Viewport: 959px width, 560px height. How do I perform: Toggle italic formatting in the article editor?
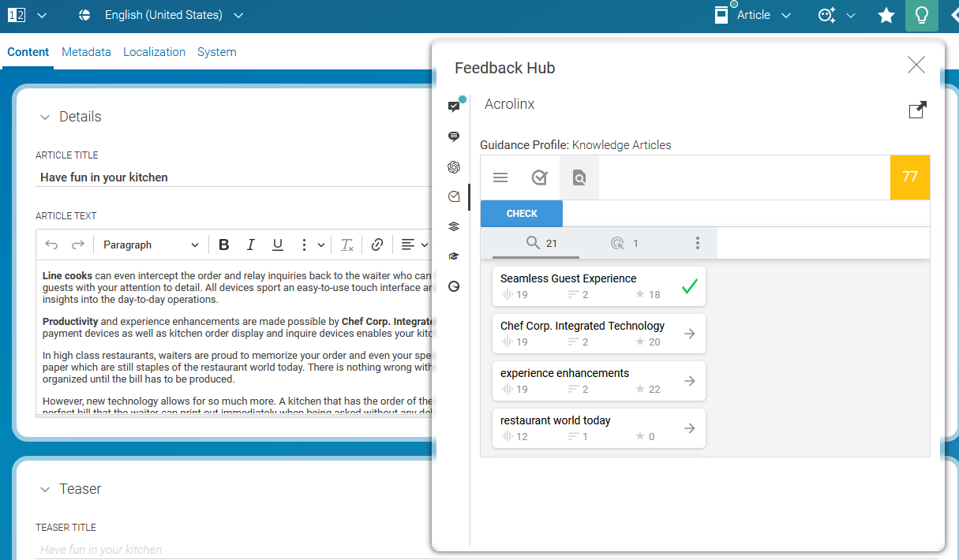pyautogui.click(x=250, y=245)
